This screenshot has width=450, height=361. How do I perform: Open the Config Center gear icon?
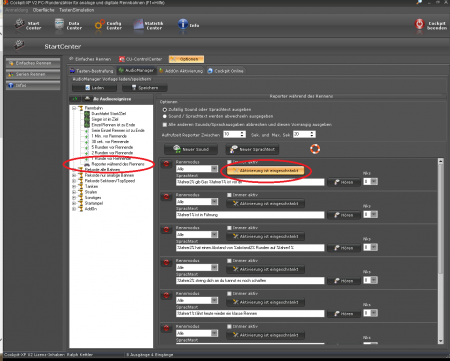99,25
